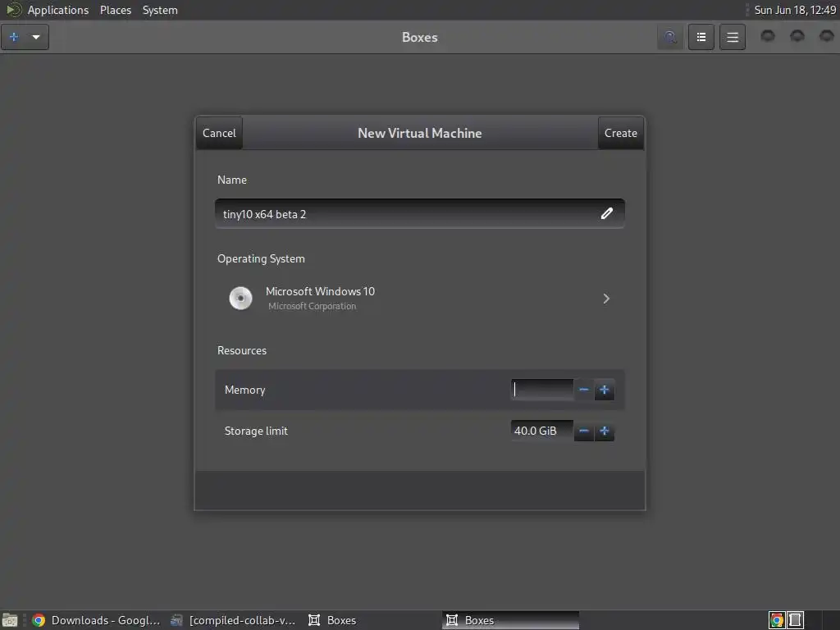Image resolution: width=840 pixels, height=630 pixels.
Task: Click the Storage limit 40.0 GiB field
Action: pos(541,431)
